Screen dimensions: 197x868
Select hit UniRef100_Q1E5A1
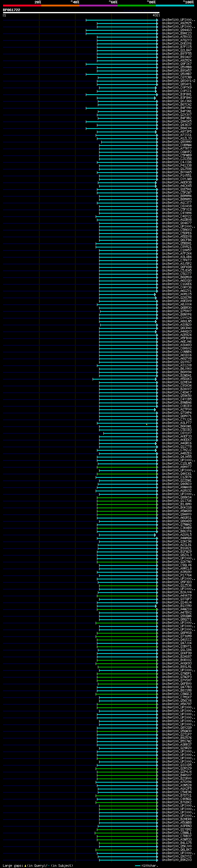click(x=176, y=189)
